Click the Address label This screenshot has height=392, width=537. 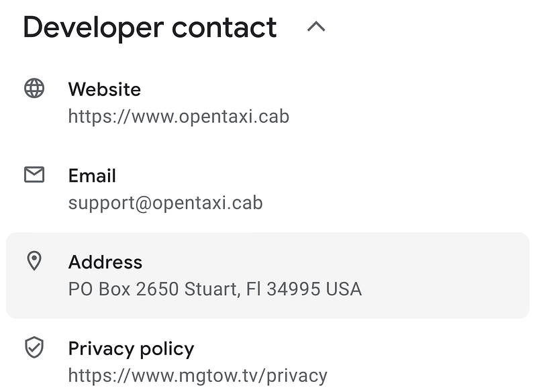click(105, 262)
